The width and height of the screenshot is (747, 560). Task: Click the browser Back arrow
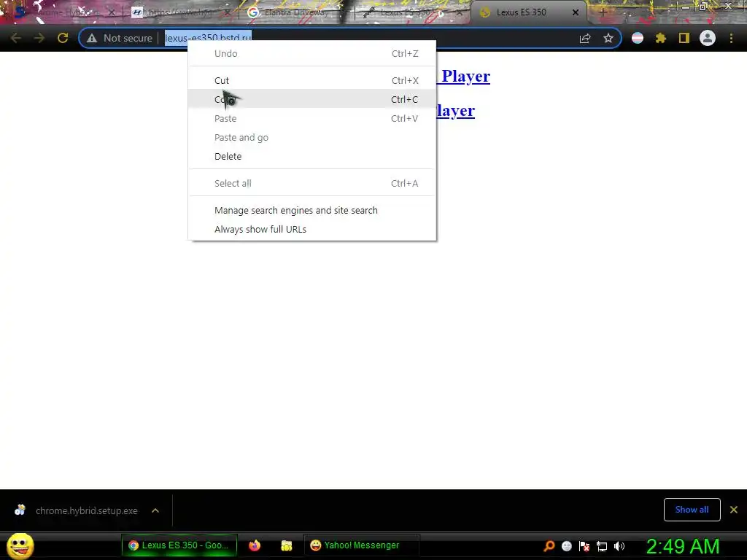(x=16, y=38)
